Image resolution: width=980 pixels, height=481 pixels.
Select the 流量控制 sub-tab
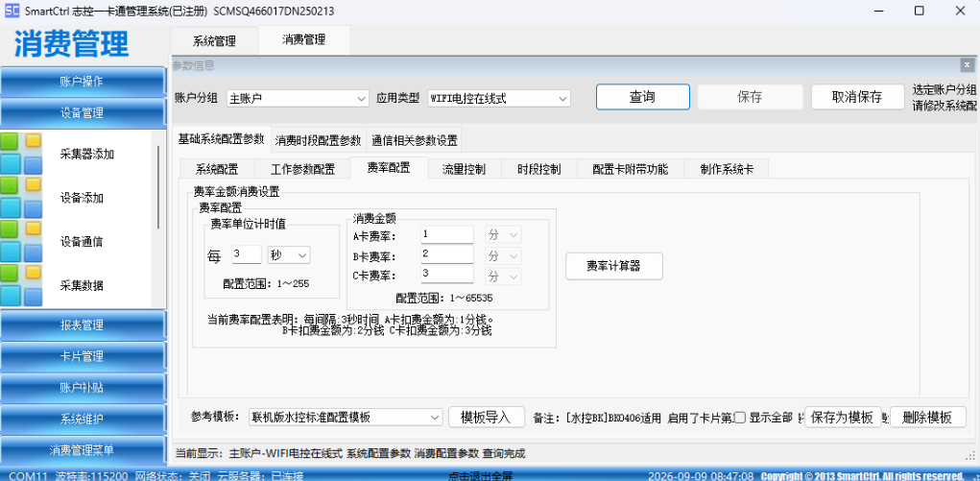tap(464, 169)
